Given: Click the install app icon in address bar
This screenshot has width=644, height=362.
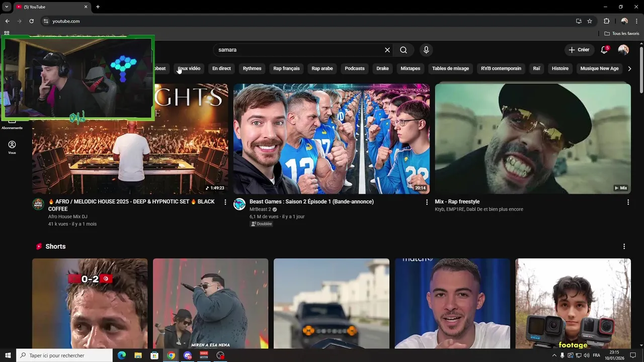Looking at the screenshot, I should coord(579,21).
